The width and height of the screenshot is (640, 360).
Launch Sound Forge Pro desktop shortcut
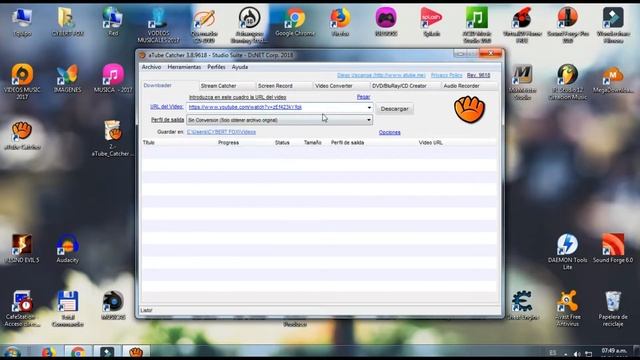click(568, 25)
